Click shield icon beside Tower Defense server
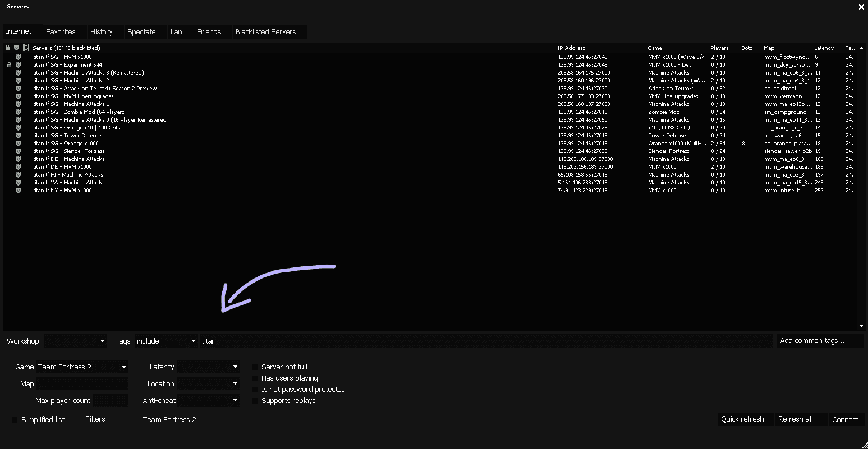The image size is (868, 449). [x=18, y=136]
